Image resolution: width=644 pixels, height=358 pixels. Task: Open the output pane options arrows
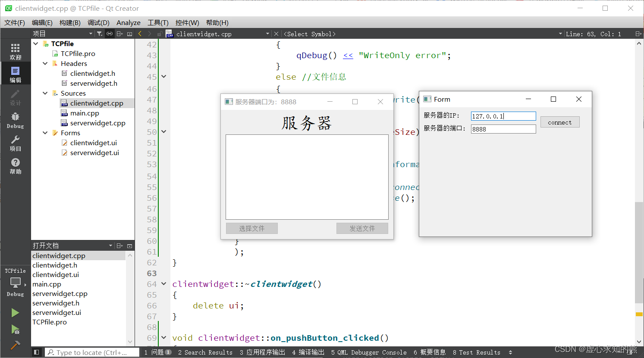point(510,352)
